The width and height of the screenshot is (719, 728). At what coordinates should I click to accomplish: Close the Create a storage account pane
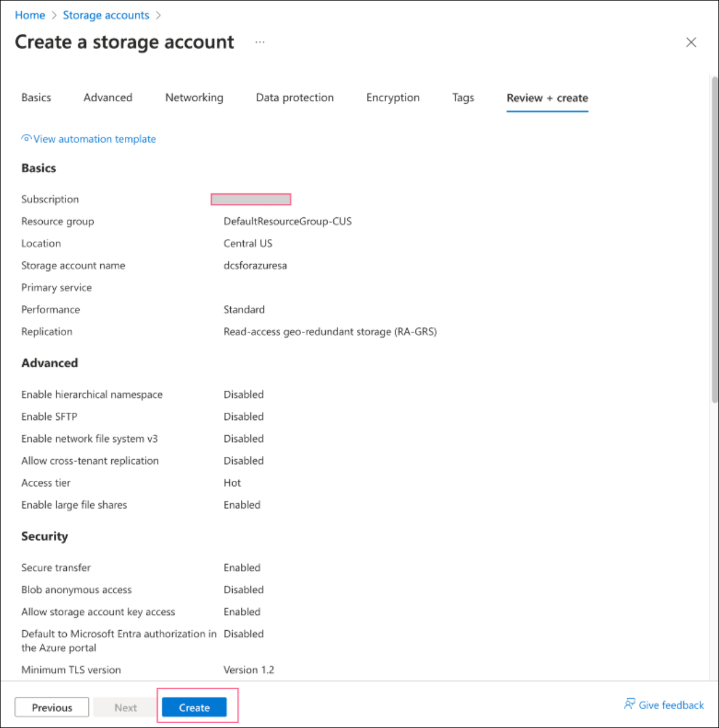(x=691, y=42)
